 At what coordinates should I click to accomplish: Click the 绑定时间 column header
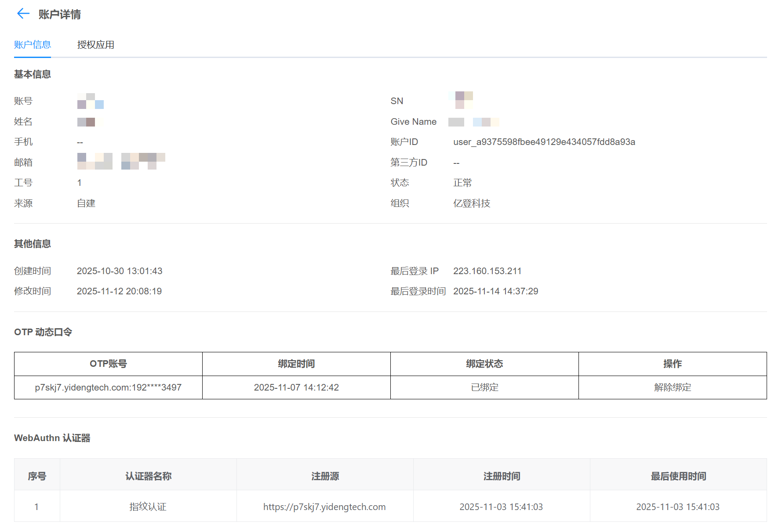296,364
